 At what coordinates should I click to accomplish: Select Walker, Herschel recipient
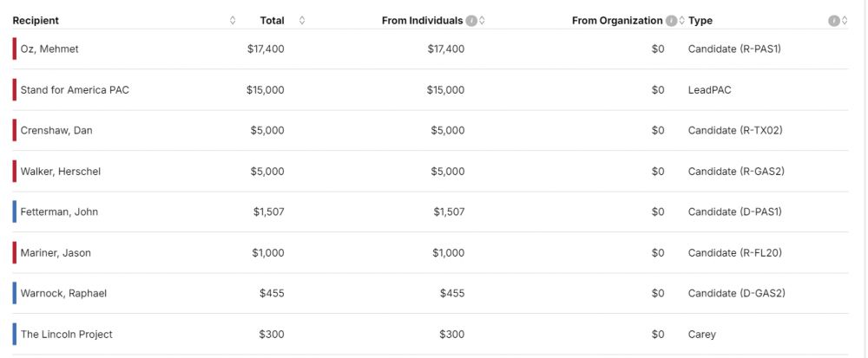point(61,172)
